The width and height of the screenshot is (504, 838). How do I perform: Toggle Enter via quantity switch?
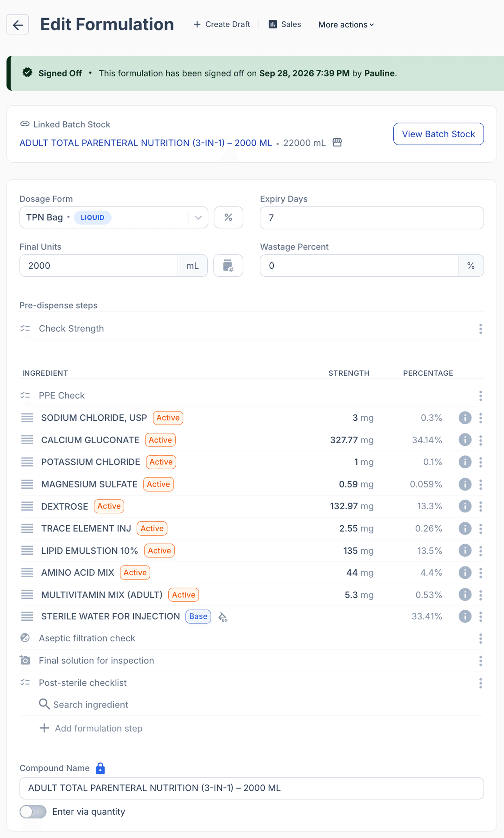point(33,812)
